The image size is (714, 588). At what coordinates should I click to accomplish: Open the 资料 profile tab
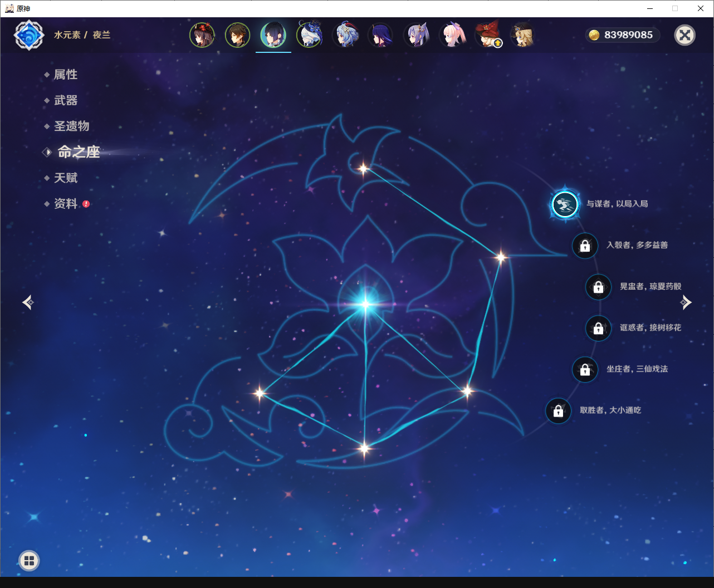click(66, 204)
